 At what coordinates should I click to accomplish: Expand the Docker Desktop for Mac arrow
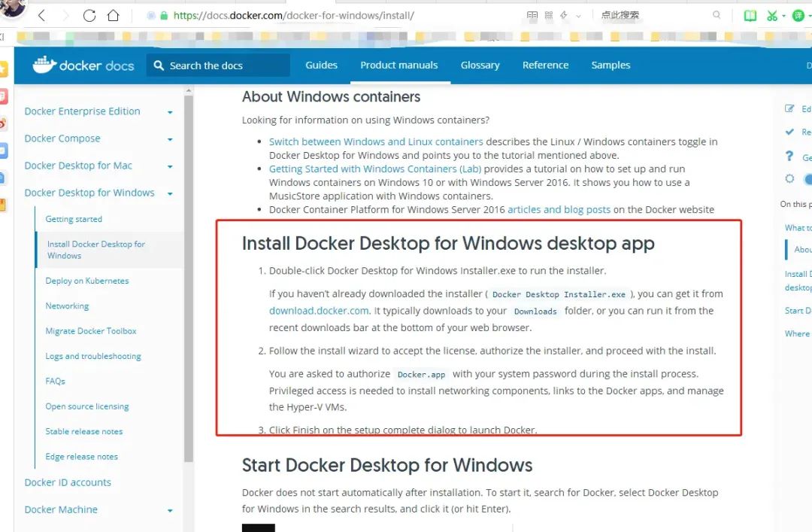[170, 166]
